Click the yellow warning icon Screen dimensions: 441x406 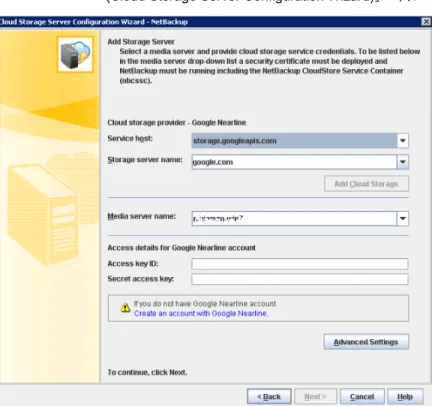125,307
